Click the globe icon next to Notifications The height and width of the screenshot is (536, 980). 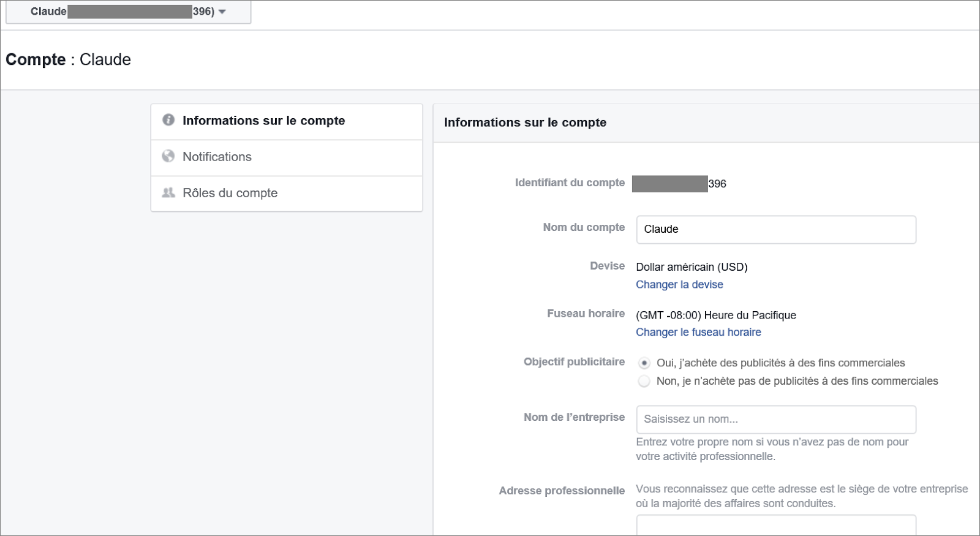tap(168, 156)
